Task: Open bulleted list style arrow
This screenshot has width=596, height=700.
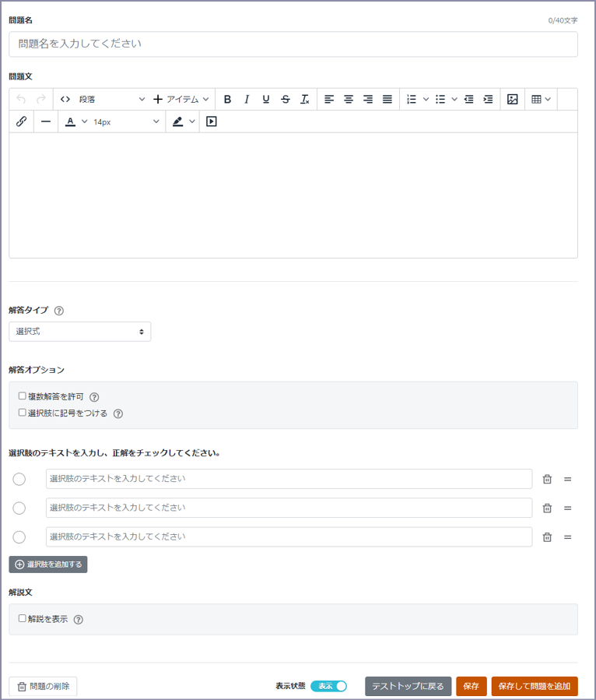Action: pyautogui.click(x=454, y=99)
